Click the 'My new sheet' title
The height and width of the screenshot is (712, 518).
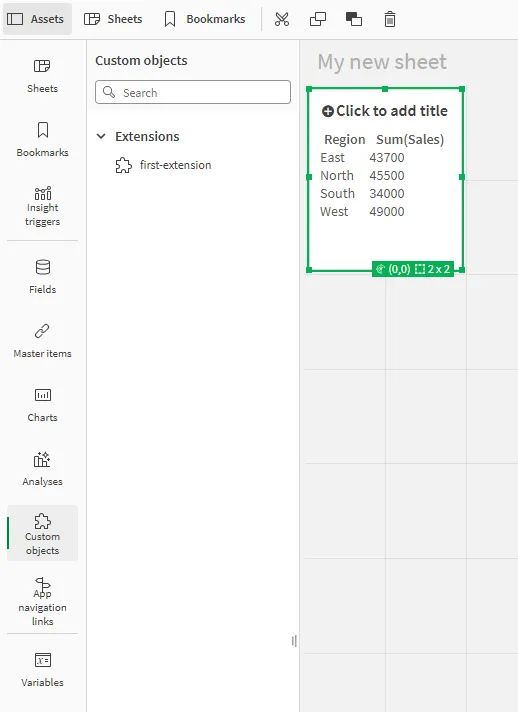pyautogui.click(x=382, y=62)
